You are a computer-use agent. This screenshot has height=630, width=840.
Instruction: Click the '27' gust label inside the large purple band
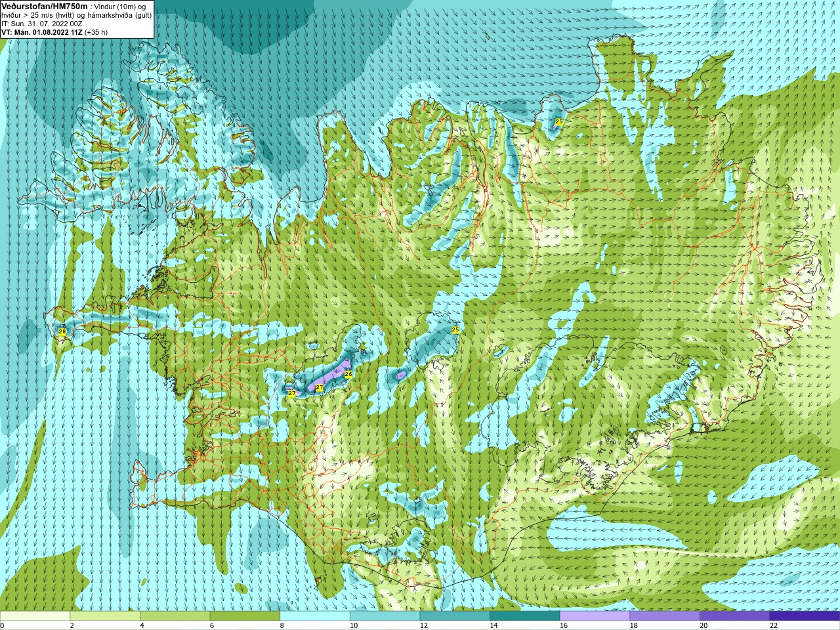tap(320, 388)
